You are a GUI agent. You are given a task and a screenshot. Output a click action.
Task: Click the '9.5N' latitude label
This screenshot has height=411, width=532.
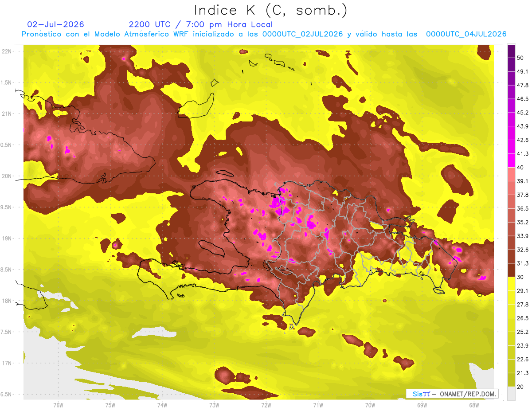click(7, 207)
